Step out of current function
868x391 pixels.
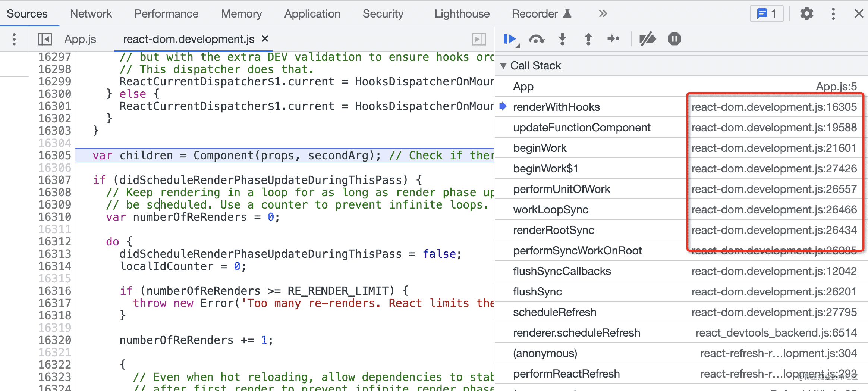(588, 39)
